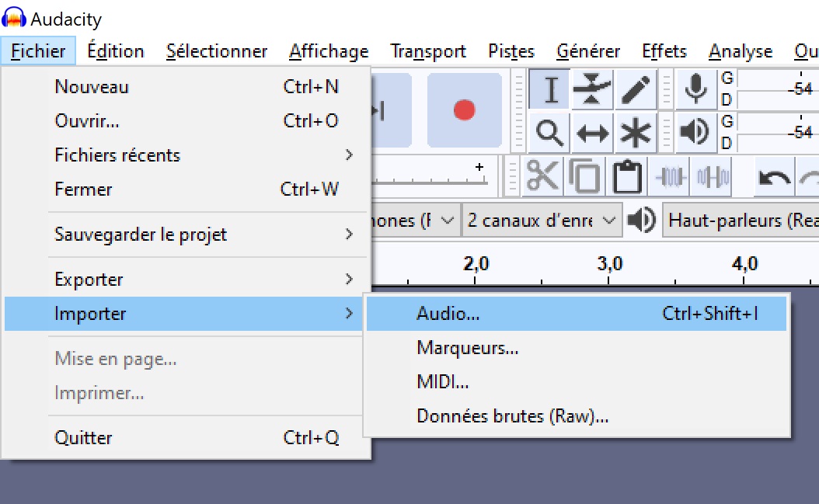Open the Transport menu
Screen dimensions: 819x504
428,51
